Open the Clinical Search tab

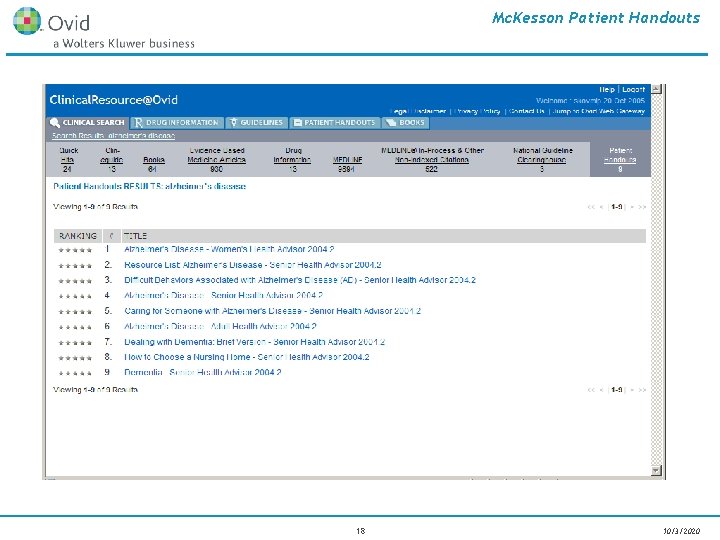click(x=87, y=123)
